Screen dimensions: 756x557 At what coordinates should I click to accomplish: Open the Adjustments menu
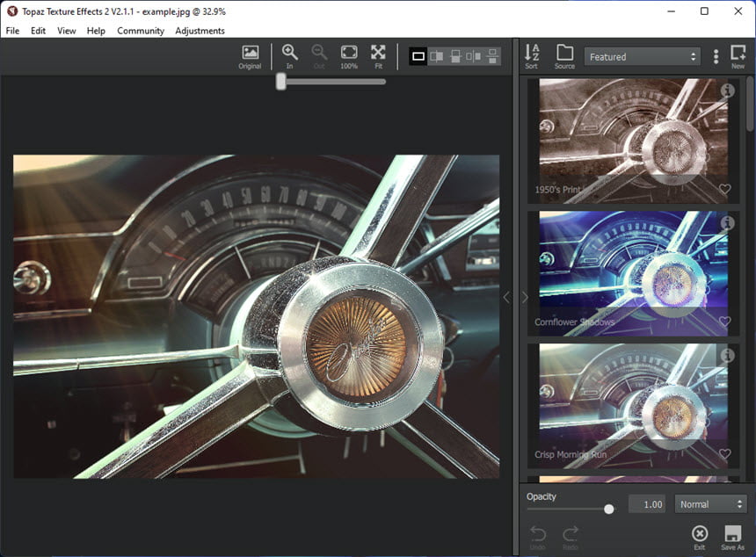click(200, 31)
